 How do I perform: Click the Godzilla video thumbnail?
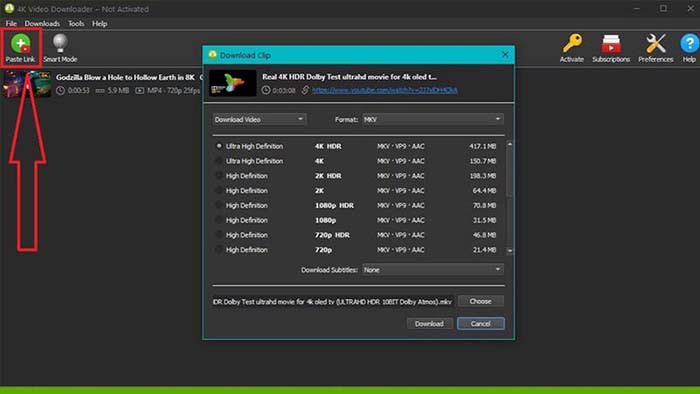27,84
